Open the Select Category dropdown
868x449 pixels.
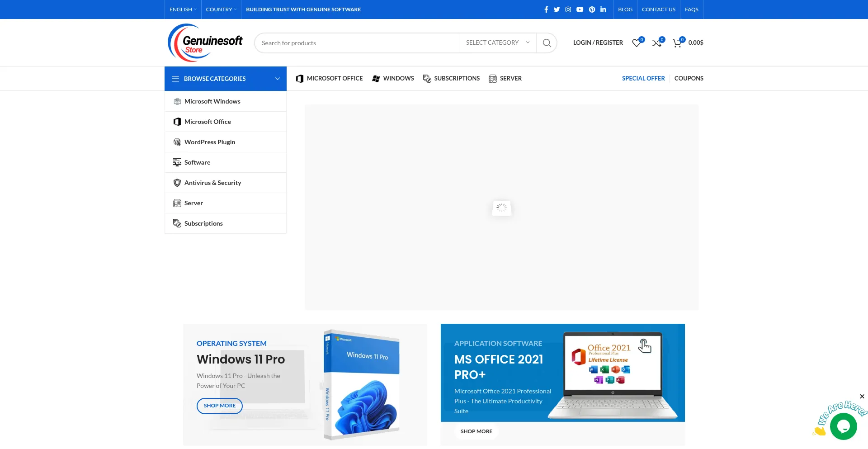click(x=497, y=43)
